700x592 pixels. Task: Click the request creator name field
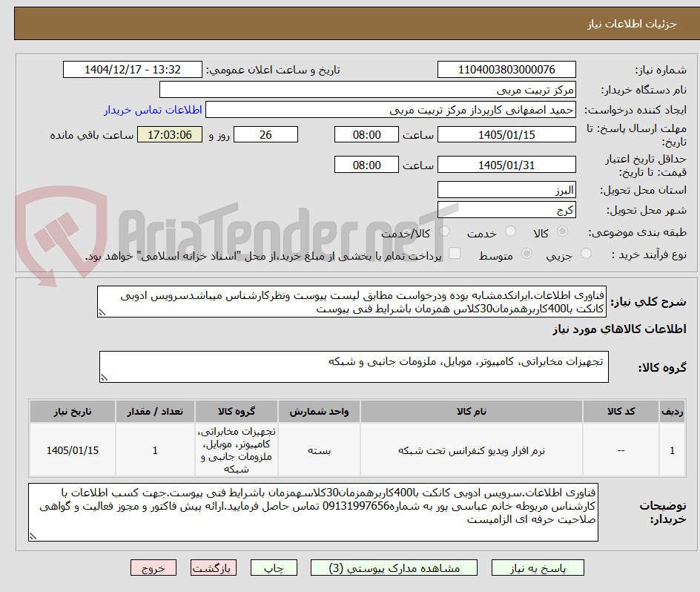point(391,110)
